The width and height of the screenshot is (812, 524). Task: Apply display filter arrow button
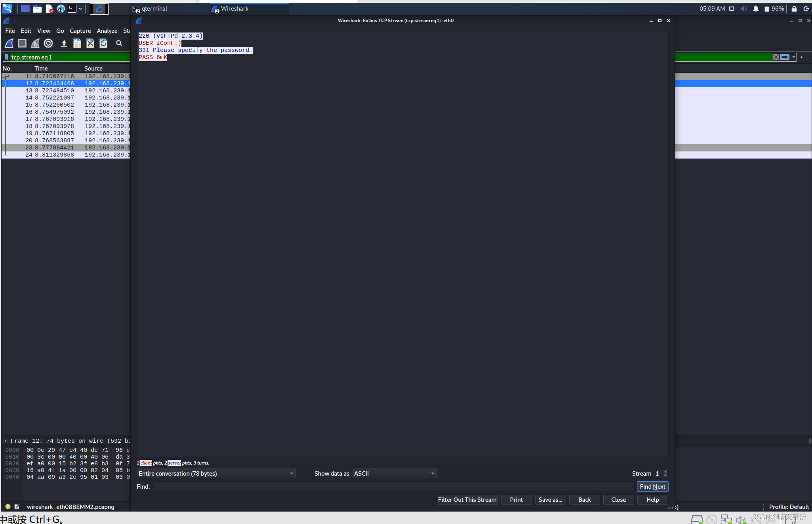click(x=785, y=57)
